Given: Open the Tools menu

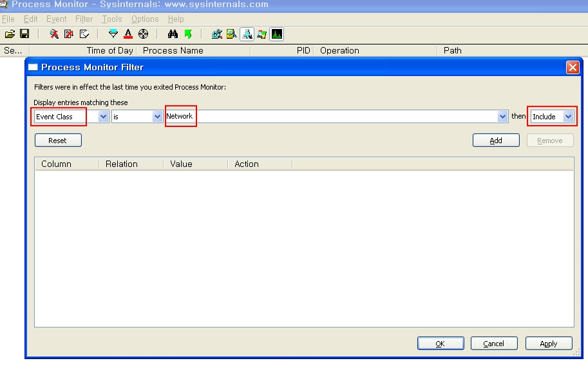Looking at the screenshot, I should [112, 19].
